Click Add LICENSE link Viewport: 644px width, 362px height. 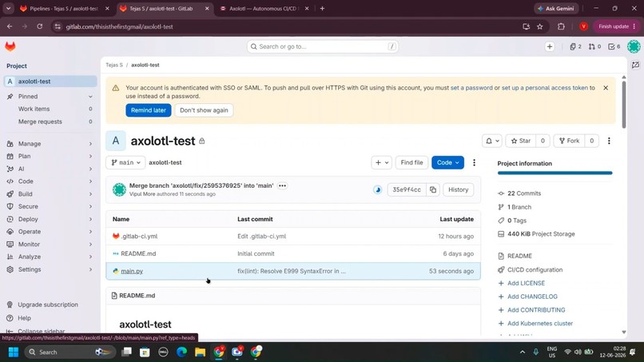pyautogui.click(x=526, y=283)
